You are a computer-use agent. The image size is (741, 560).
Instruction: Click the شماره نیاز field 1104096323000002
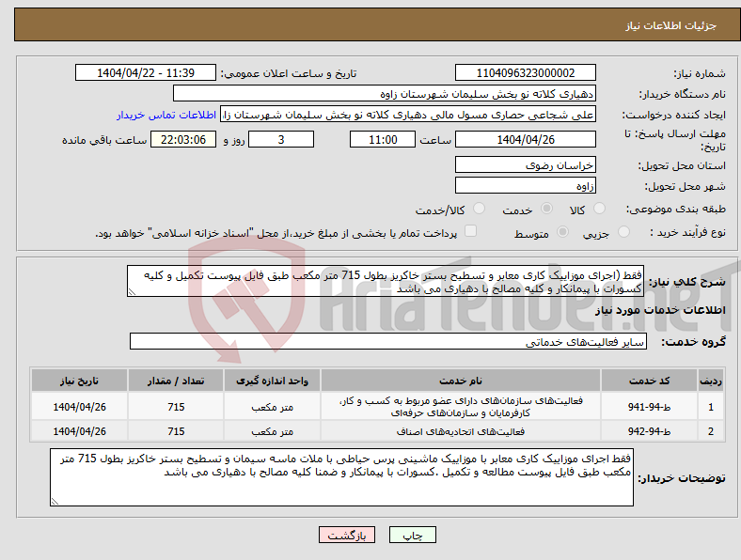(526, 73)
